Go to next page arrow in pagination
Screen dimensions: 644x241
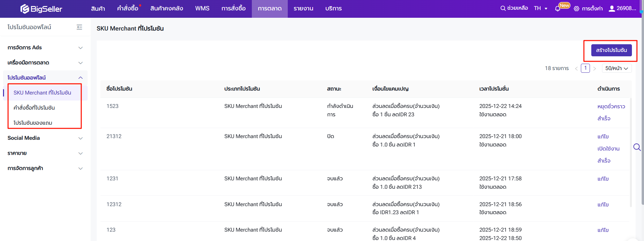click(595, 68)
